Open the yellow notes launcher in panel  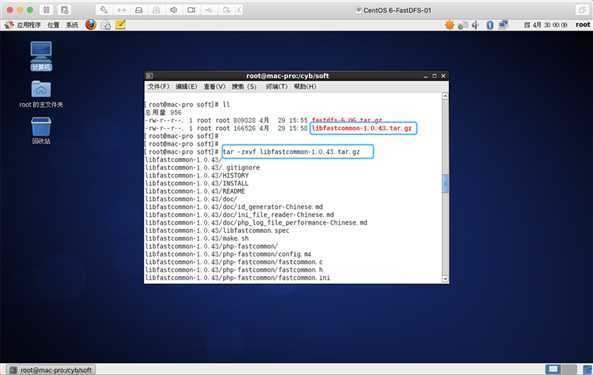[x=121, y=25]
